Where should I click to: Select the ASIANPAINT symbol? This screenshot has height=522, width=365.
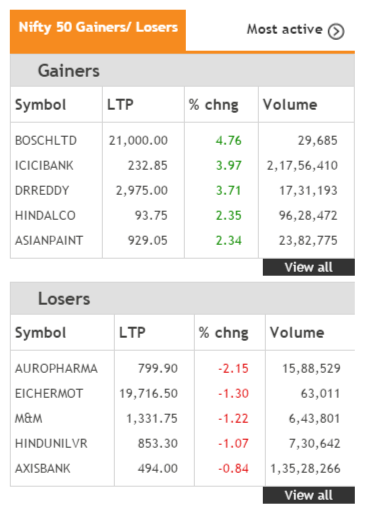click(x=49, y=241)
